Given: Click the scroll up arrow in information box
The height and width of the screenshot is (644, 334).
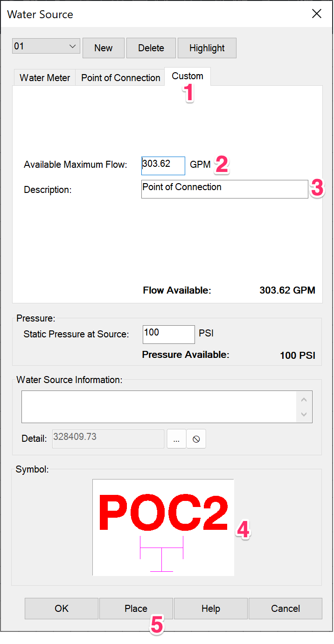Looking at the screenshot, I should [x=304, y=399].
